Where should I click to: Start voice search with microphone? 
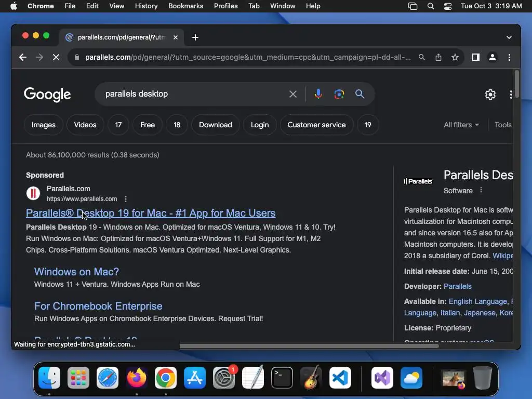pyautogui.click(x=318, y=94)
